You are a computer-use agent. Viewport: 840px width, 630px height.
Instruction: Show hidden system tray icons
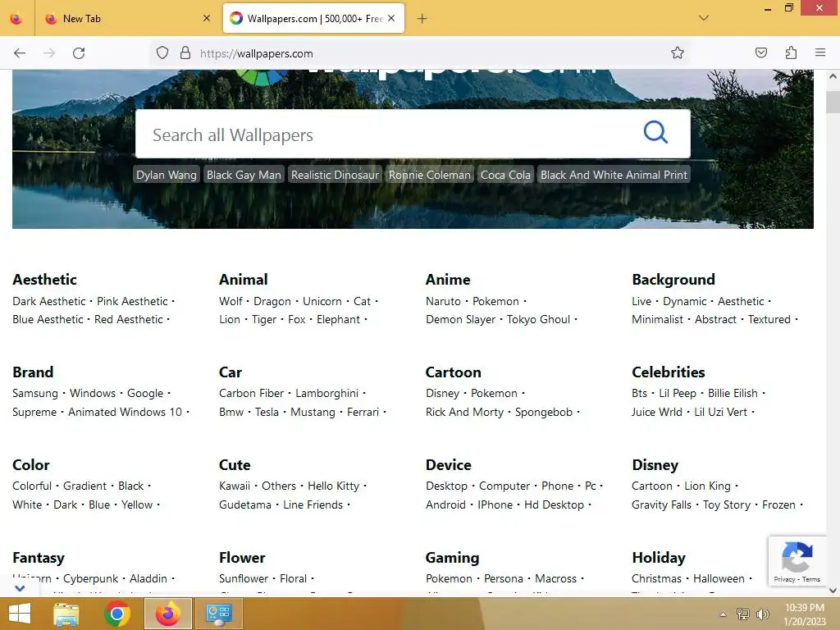[x=723, y=614]
